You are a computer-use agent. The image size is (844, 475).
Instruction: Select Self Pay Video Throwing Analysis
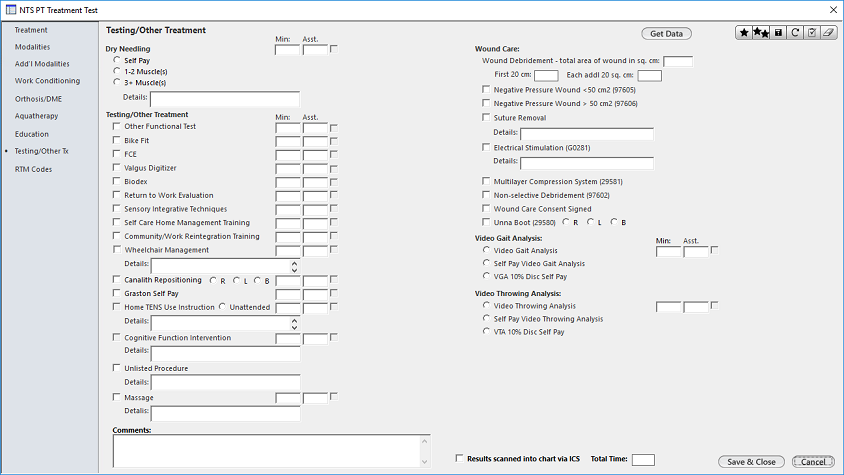[x=486, y=318]
